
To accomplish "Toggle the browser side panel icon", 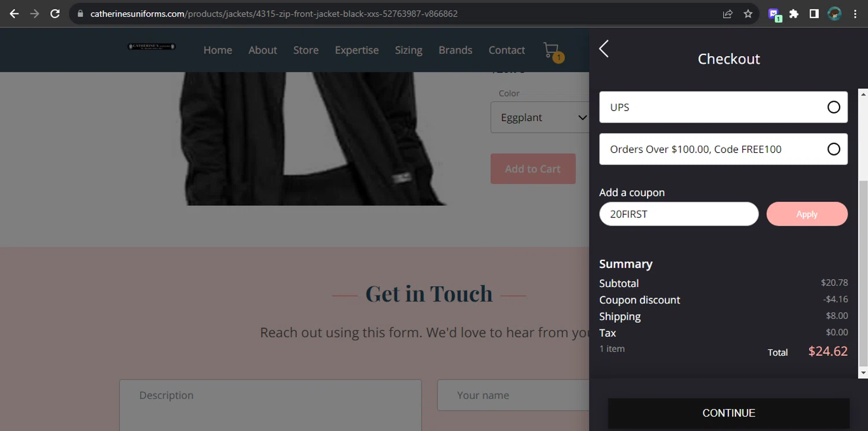I will click(x=814, y=14).
